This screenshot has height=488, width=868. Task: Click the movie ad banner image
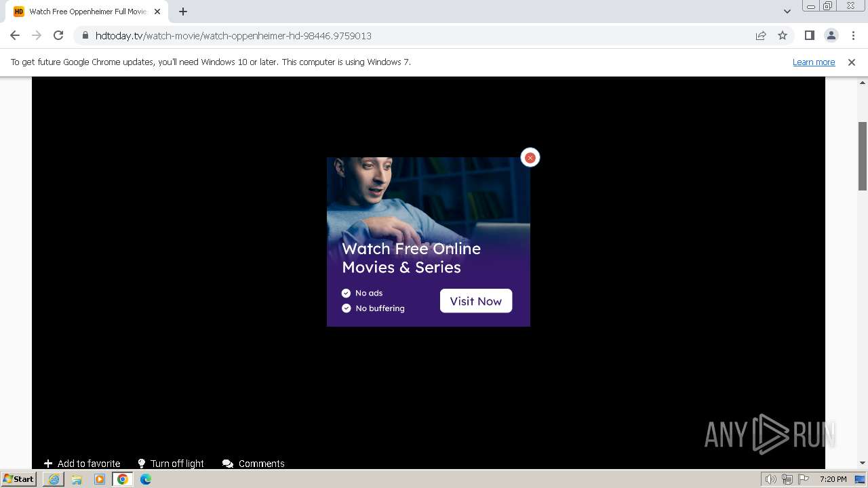429,242
